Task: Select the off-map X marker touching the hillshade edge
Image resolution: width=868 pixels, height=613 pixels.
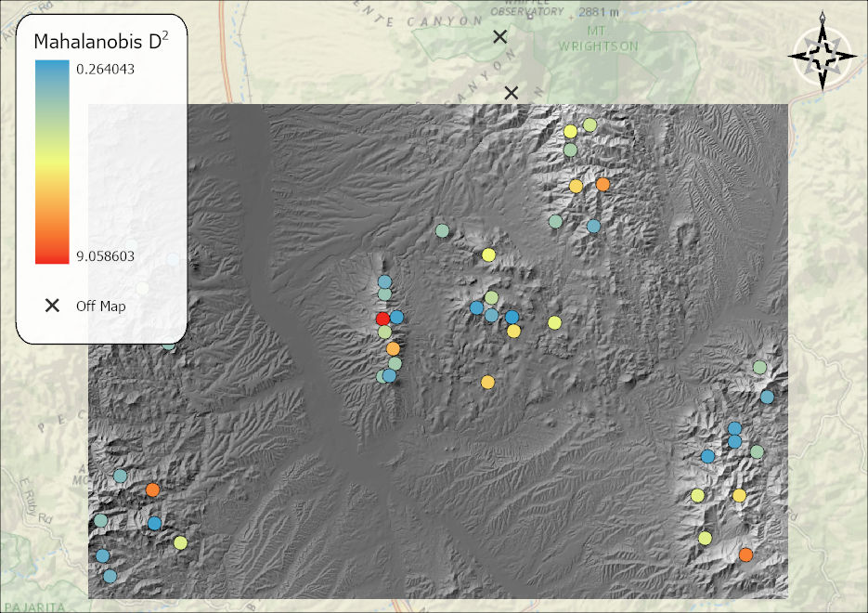Action: (x=511, y=93)
